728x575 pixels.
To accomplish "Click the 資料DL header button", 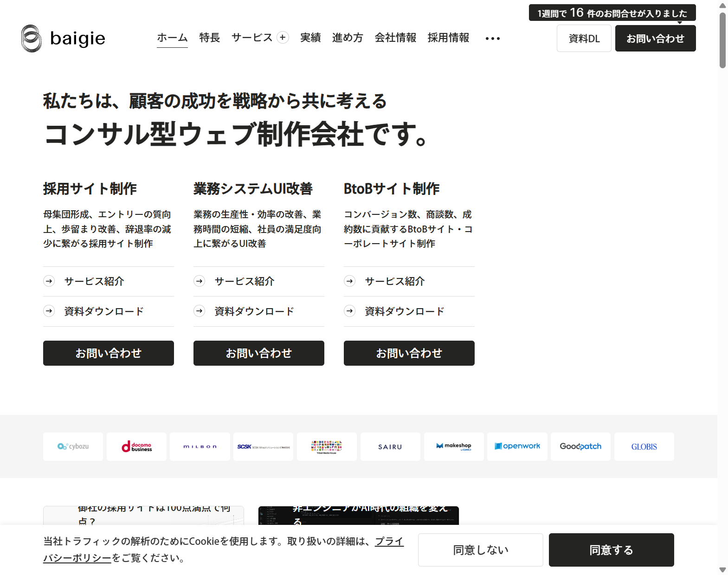I will 584,39.
